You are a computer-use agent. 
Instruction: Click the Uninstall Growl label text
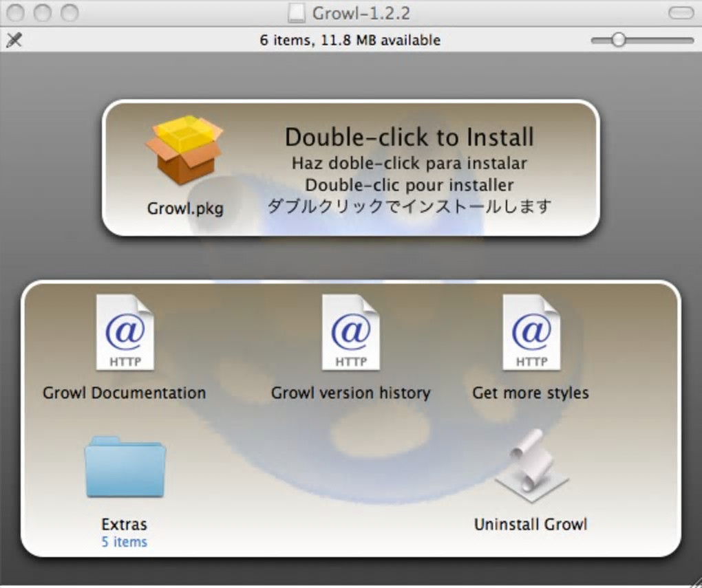pos(531,524)
